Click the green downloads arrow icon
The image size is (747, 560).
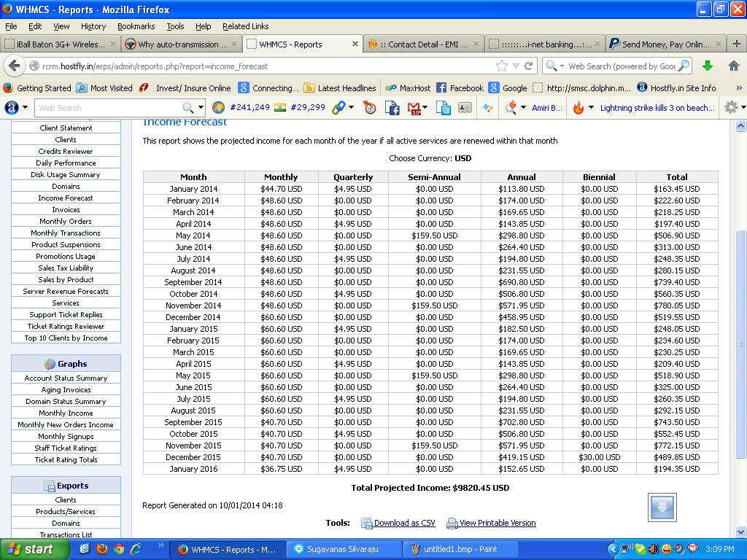[707, 66]
